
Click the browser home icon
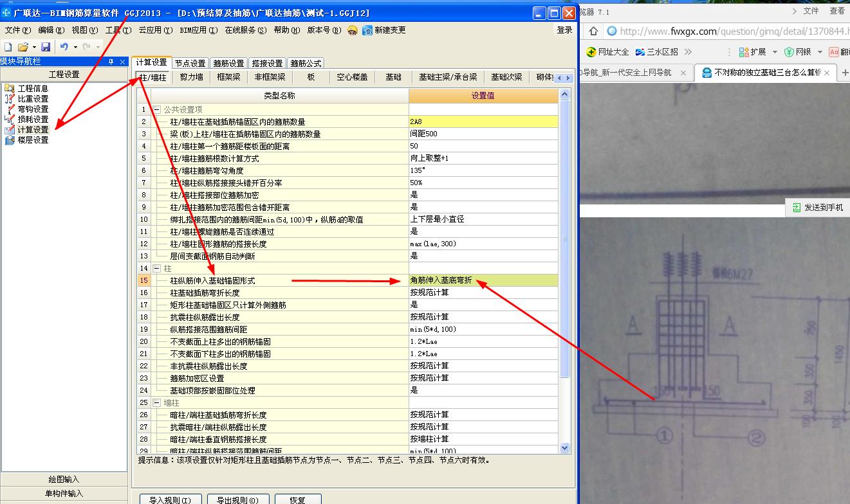click(x=593, y=31)
